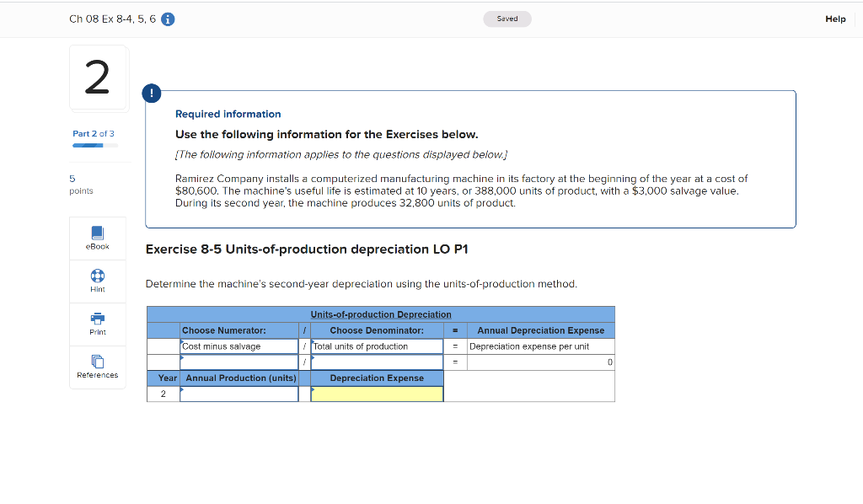Open the Total units of production dropdown
This screenshot has width=863, height=504.
[x=377, y=346]
